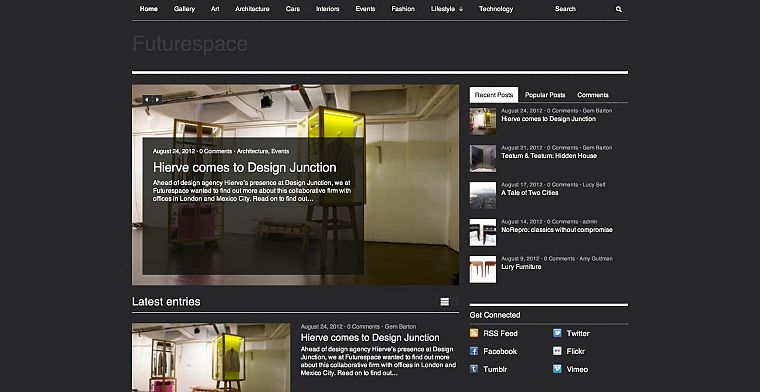Expand the Lifestyle dropdown menu
The width and height of the screenshot is (760, 392).
click(x=446, y=9)
